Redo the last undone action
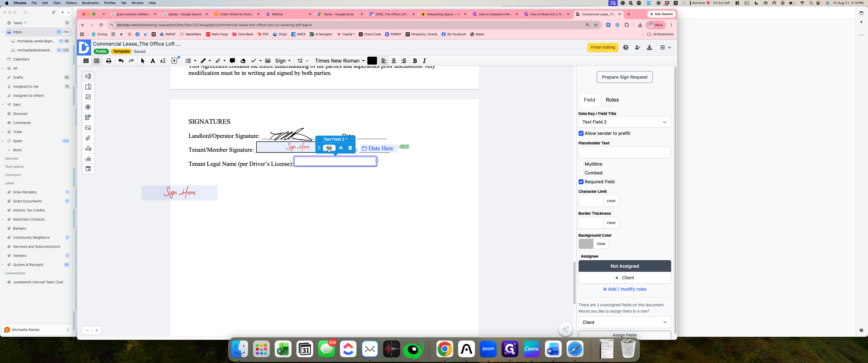The image size is (868, 363). (x=131, y=60)
